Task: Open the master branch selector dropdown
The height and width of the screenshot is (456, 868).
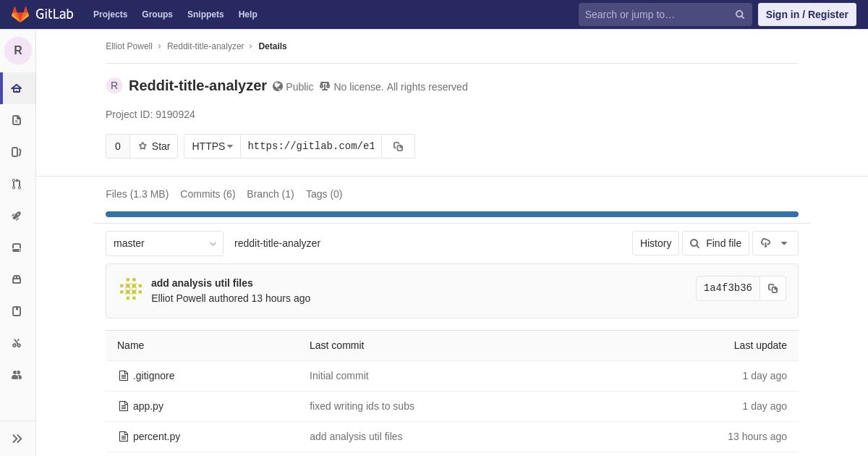Action: coord(164,243)
